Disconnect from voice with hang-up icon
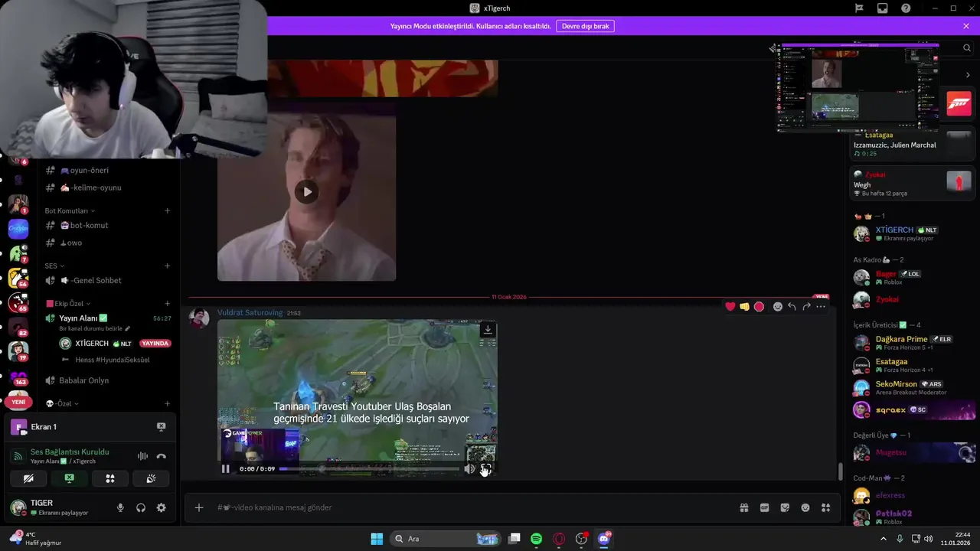Screen dimensions: 980x551 click(161, 456)
